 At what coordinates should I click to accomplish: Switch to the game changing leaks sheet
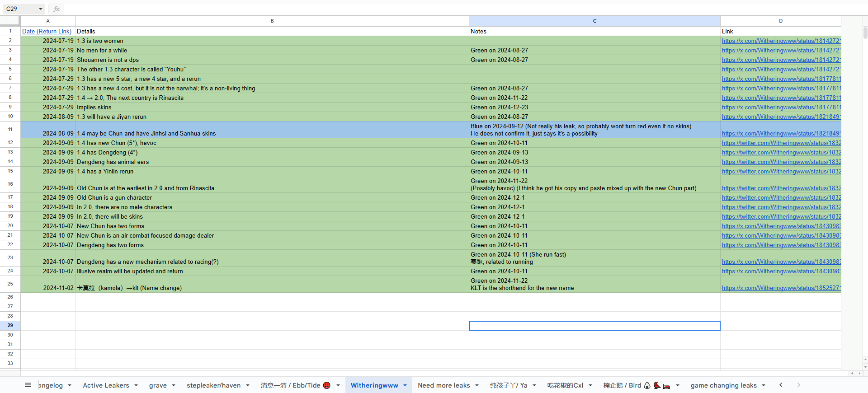723,385
